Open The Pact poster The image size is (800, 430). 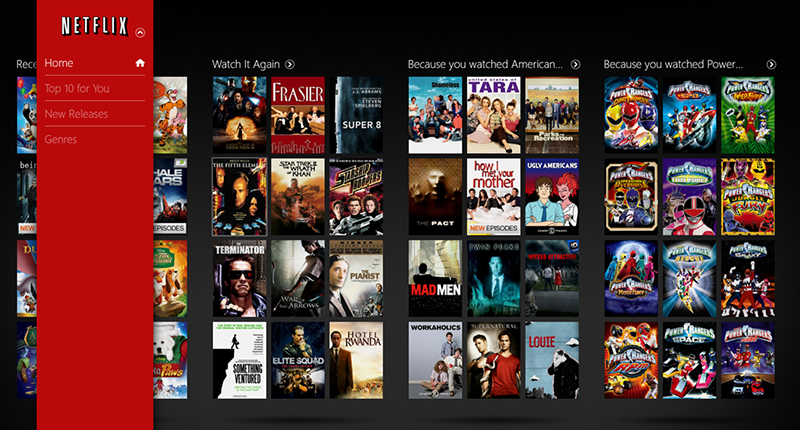[x=435, y=197]
